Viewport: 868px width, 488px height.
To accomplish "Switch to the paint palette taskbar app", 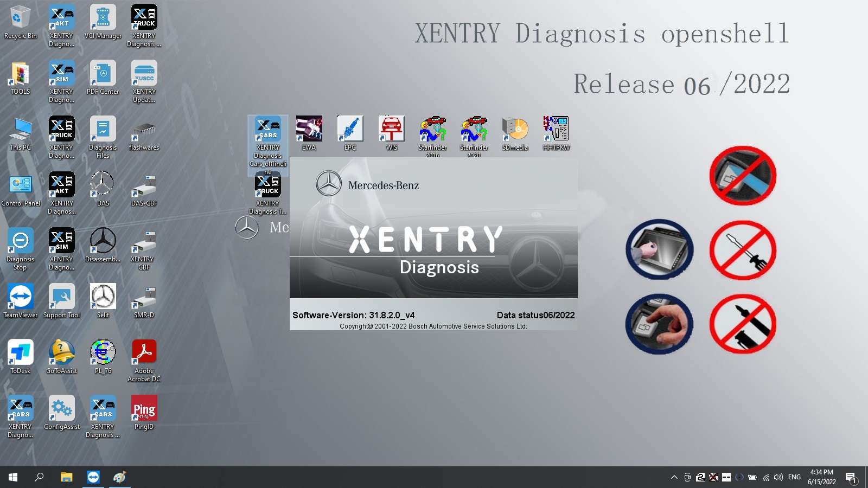I will (x=120, y=477).
